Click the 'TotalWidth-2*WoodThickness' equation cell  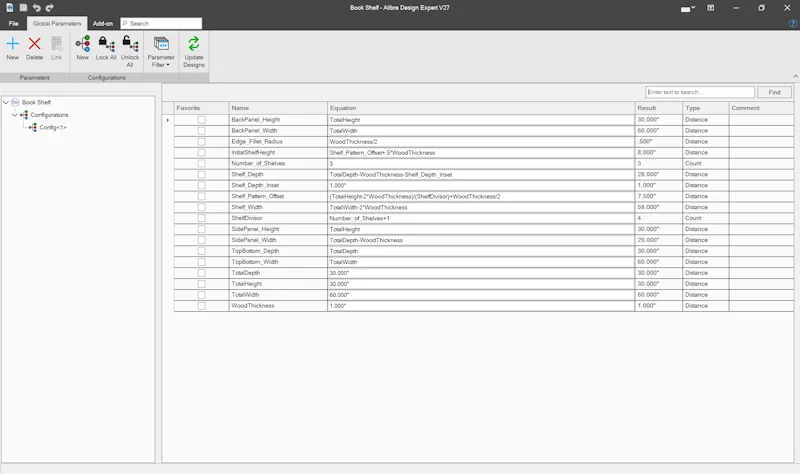[x=481, y=207]
